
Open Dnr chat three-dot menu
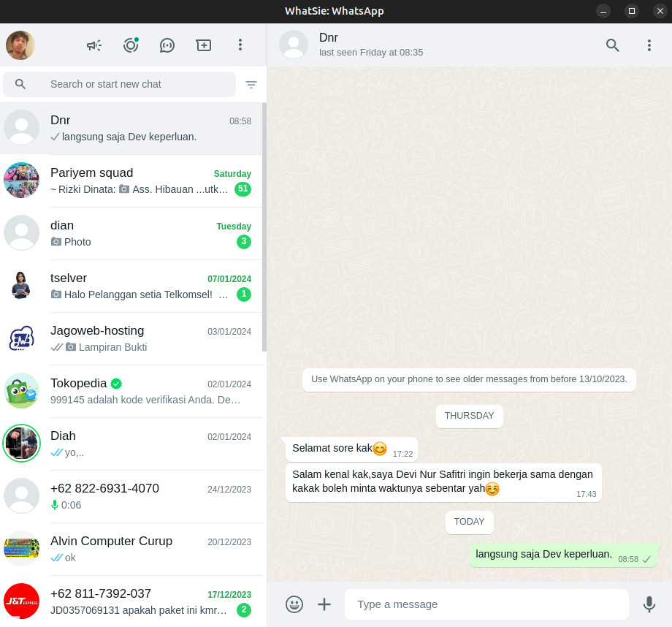point(649,45)
